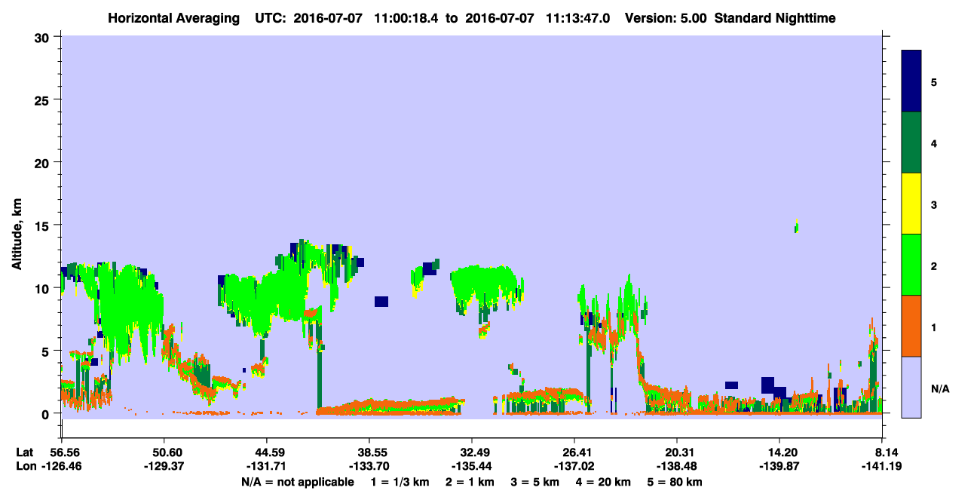Click the latitude value '50.60'

(x=164, y=452)
